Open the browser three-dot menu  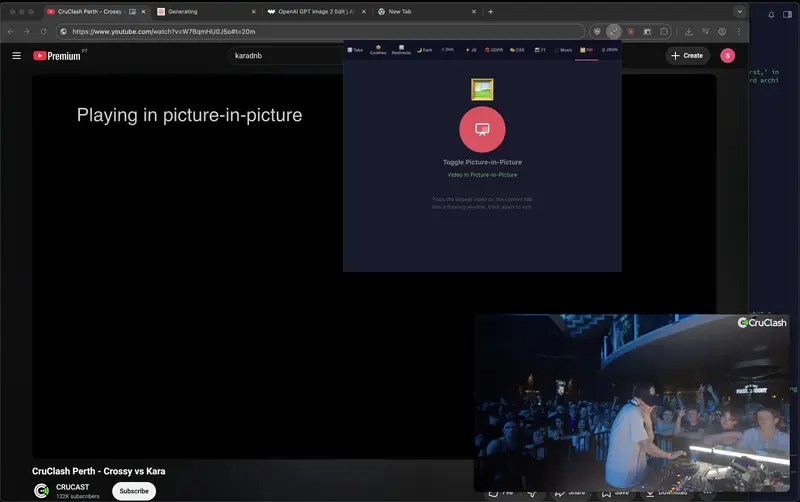[x=739, y=32]
